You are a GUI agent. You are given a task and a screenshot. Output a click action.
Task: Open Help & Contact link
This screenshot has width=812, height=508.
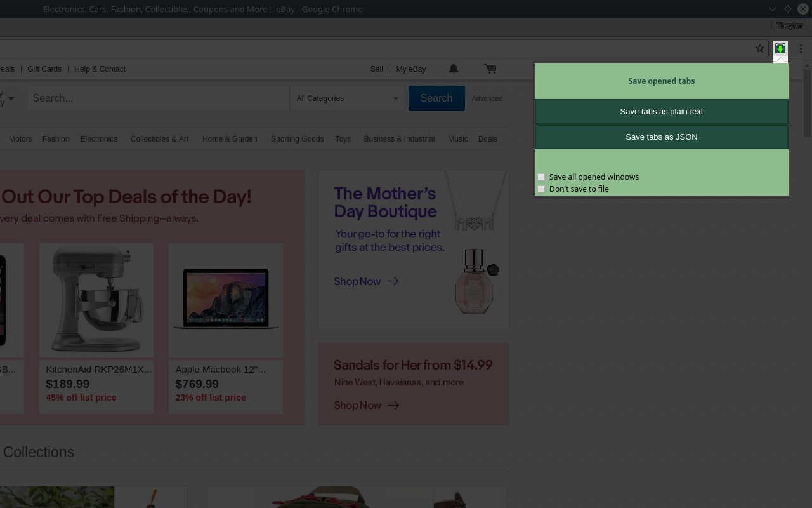point(100,69)
